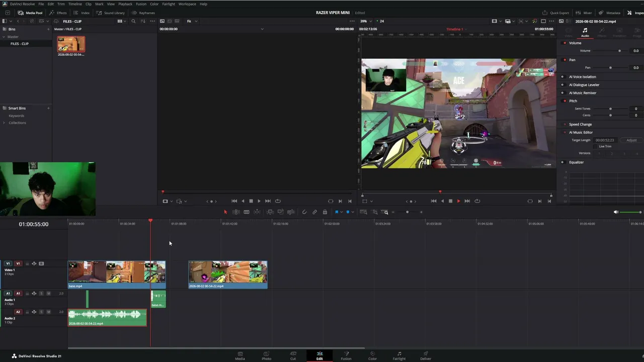The image size is (644, 362).
Task: Click the Replace Clip timeline button
Action: [290, 212]
